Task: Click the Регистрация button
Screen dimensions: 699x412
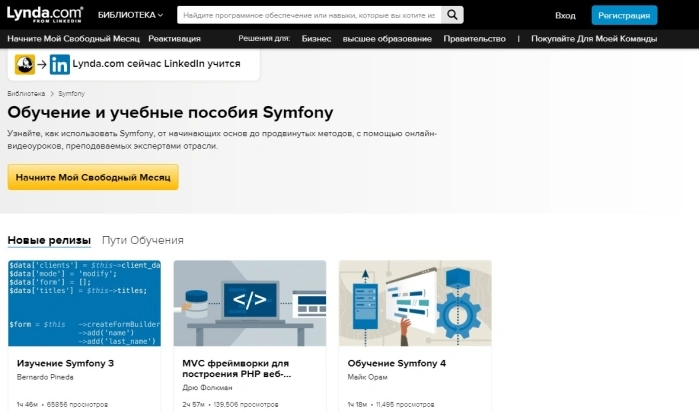Action: point(624,15)
